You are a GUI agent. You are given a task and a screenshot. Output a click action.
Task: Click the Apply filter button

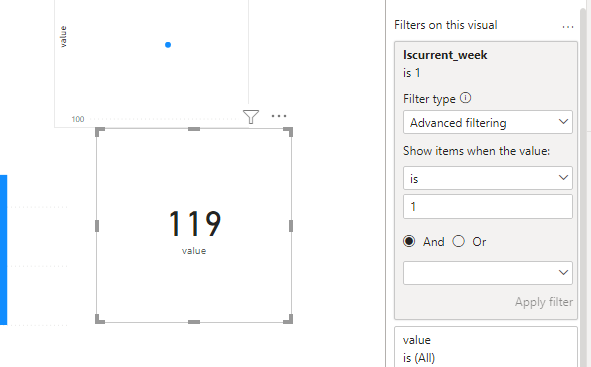544,302
